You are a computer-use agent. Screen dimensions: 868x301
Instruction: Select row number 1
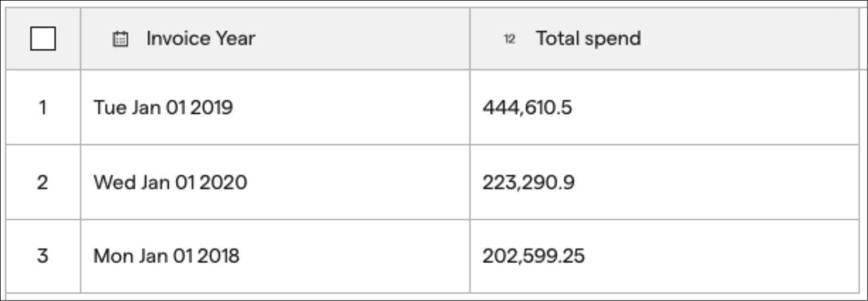pyautogui.click(x=43, y=107)
